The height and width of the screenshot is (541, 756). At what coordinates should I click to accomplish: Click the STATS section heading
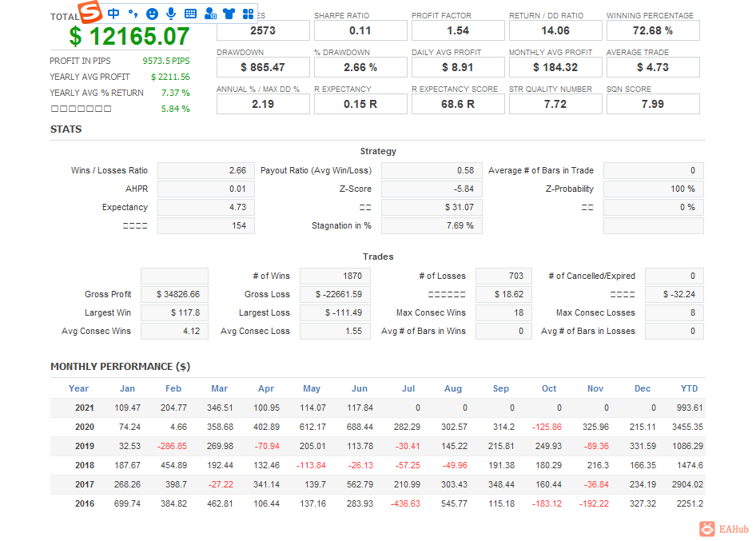pos(66,129)
